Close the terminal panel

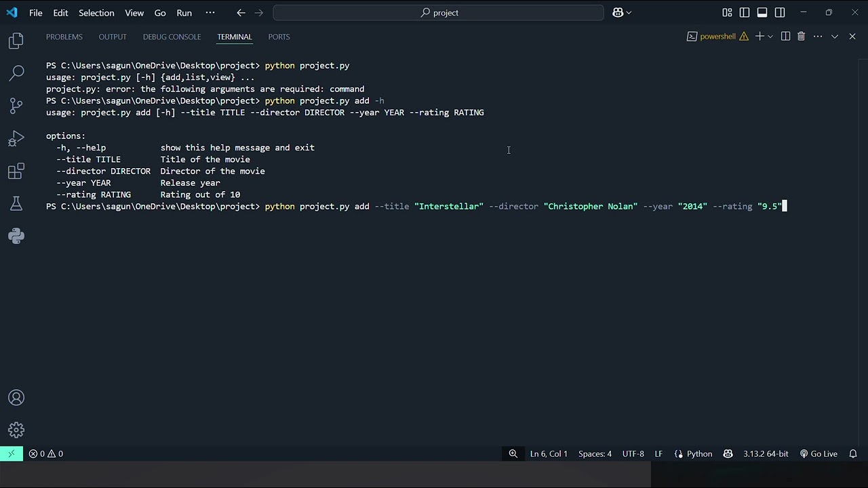point(852,37)
